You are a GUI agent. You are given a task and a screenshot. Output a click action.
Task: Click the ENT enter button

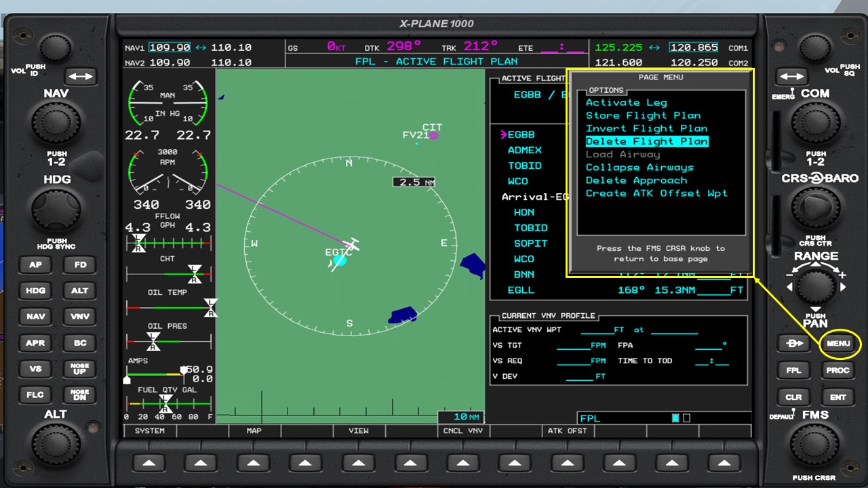[838, 397]
